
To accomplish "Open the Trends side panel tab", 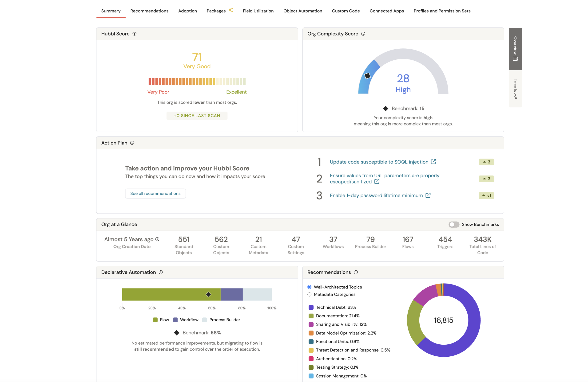I will point(515,89).
